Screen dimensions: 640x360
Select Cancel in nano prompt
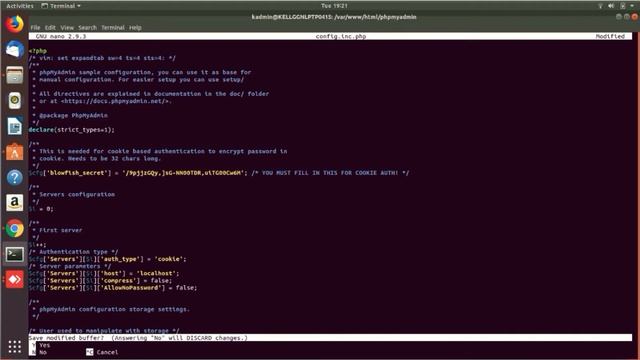[x=102, y=352]
